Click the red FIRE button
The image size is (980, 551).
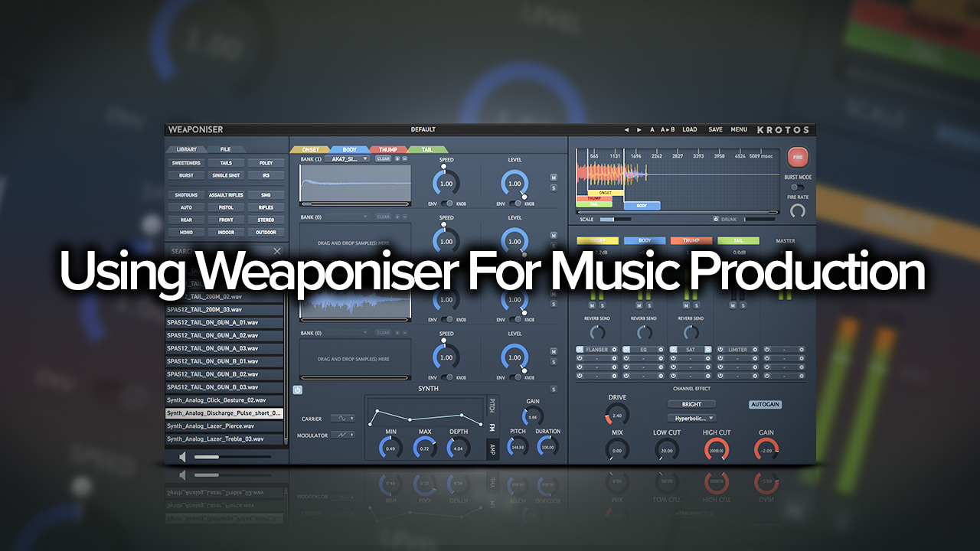click(798, 158)
